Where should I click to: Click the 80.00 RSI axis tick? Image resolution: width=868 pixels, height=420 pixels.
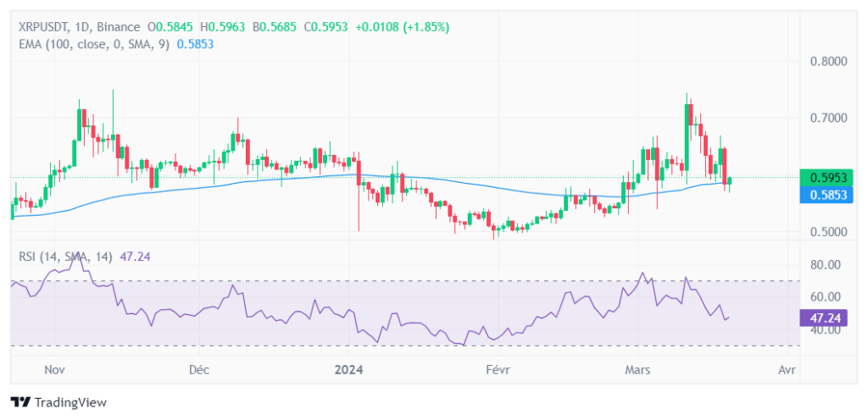[x=826, y=265]
